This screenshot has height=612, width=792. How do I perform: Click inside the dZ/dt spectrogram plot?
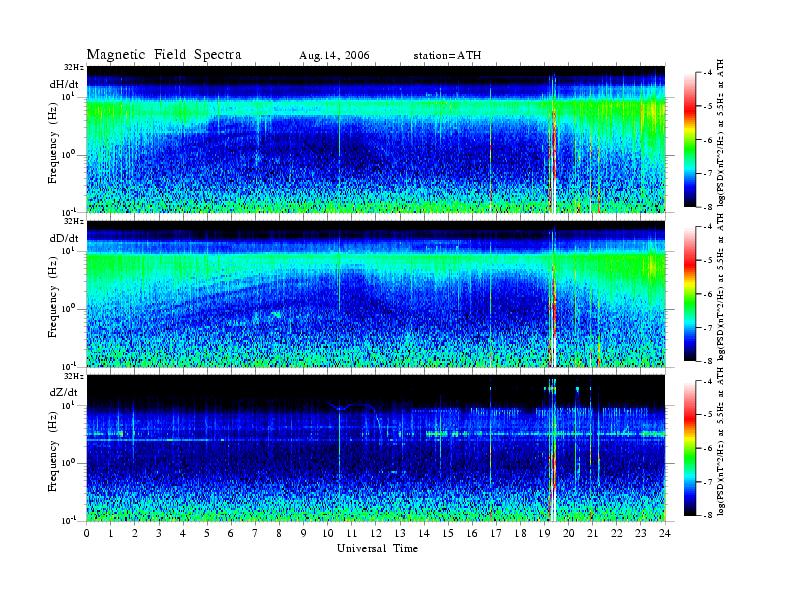pos(376,448)
